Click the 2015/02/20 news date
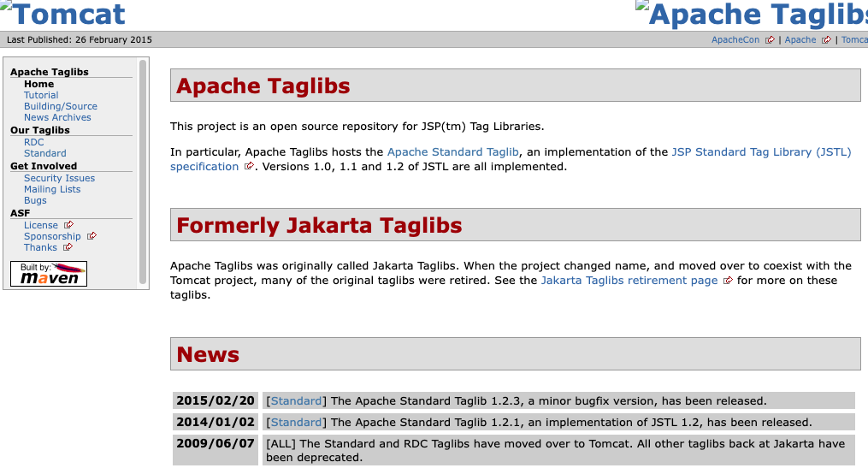Viewport: 868px width, 474px height. tap(216, 400)
